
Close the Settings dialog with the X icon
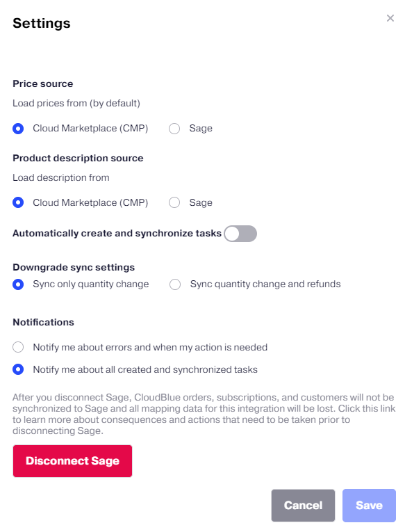pyautogui.click(x=390, y=18)
